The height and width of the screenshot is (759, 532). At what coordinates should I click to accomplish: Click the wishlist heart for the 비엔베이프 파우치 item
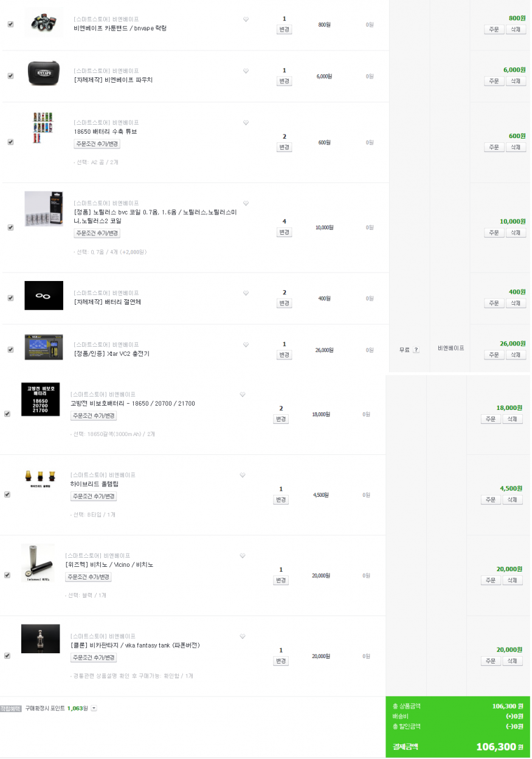tap(246, 71)
